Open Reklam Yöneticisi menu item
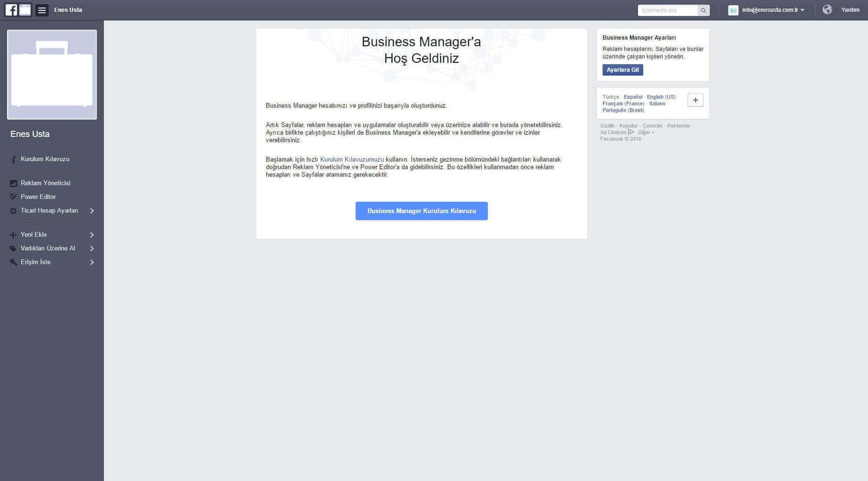 pos(46,183)
